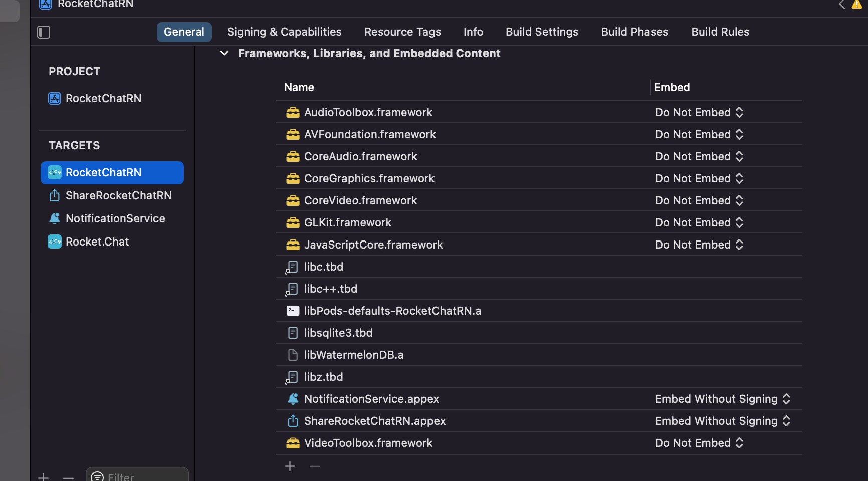
Task: Switch to the General tab
Action: [184, 32]
